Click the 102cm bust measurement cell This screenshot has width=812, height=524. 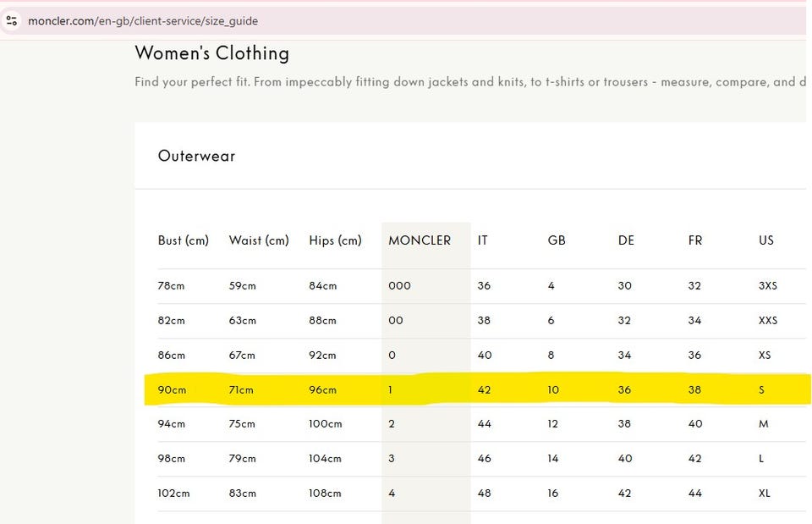(x=173, y=494)
